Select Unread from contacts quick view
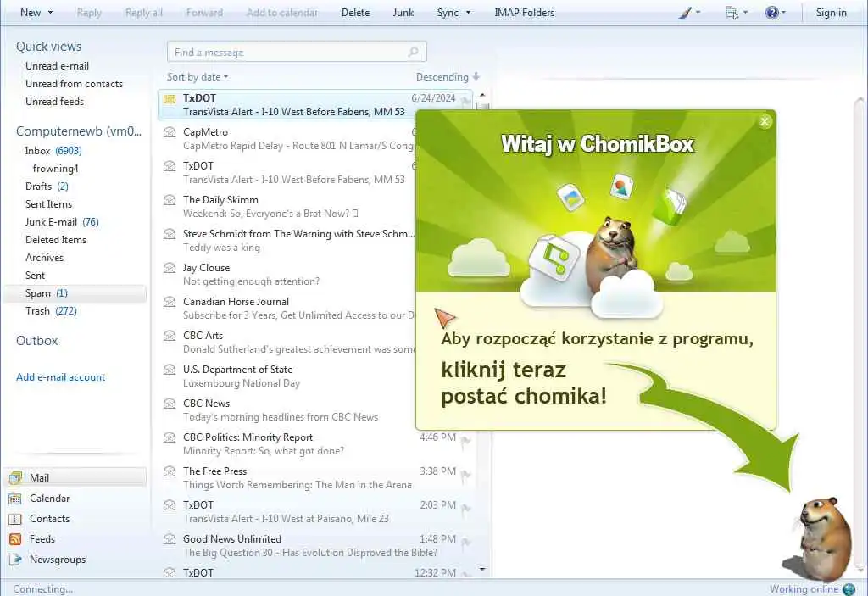Image resolution: width=868 pixels, height=596 pixels. coord(75,84)
